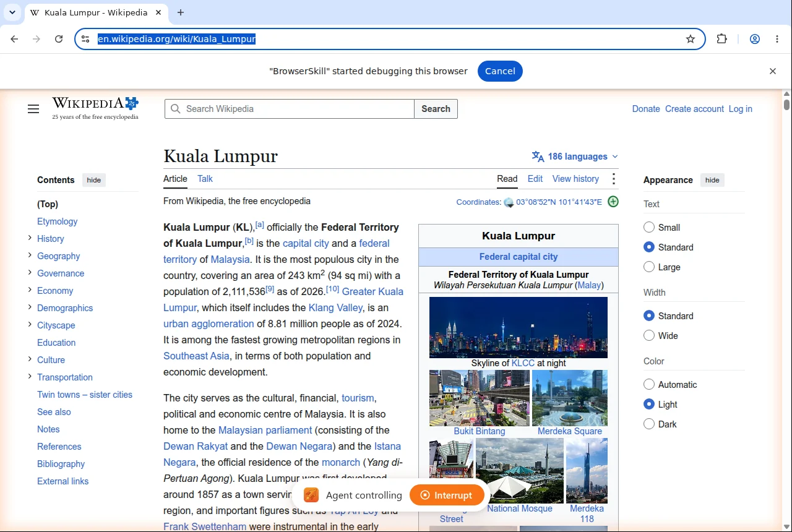Click the language translate icon

coord(538,157)
